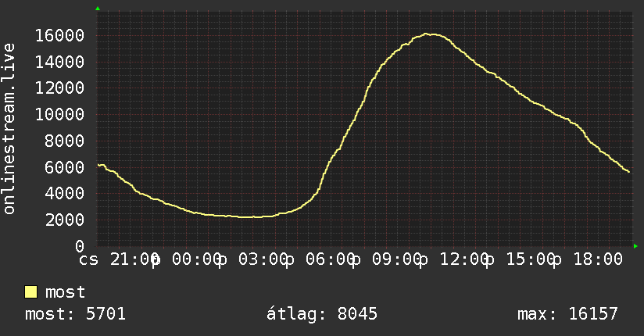This screenshot has height=336, width=644.
Task: Click the 'p 18:00' time label
Action: click(587, 260)
